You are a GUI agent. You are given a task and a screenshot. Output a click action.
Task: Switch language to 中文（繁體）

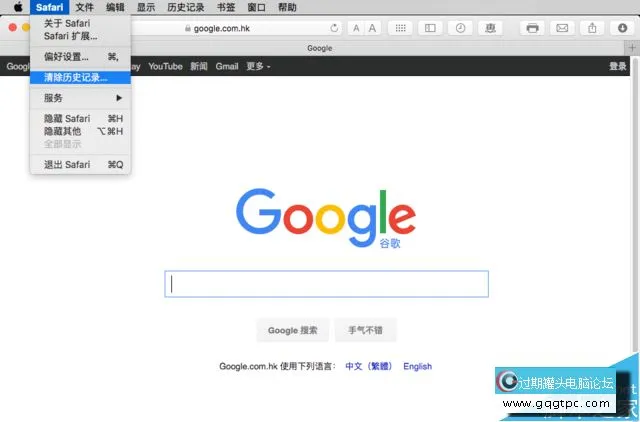(x=369, y=366)
